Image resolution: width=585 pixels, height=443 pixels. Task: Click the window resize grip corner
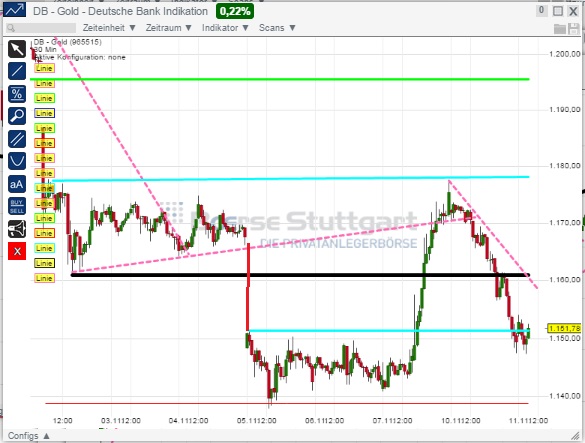tap(576, 435)
